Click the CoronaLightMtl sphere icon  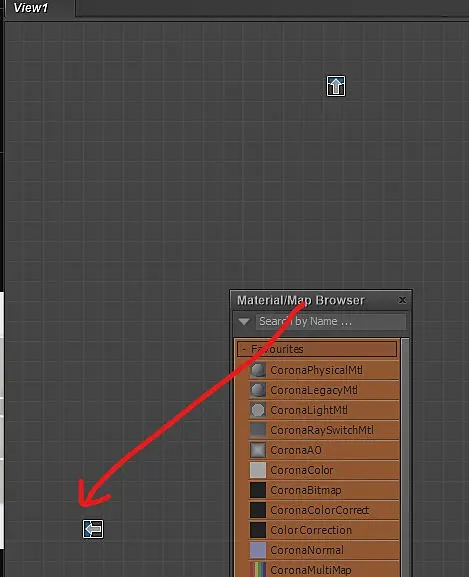[258, 410]
